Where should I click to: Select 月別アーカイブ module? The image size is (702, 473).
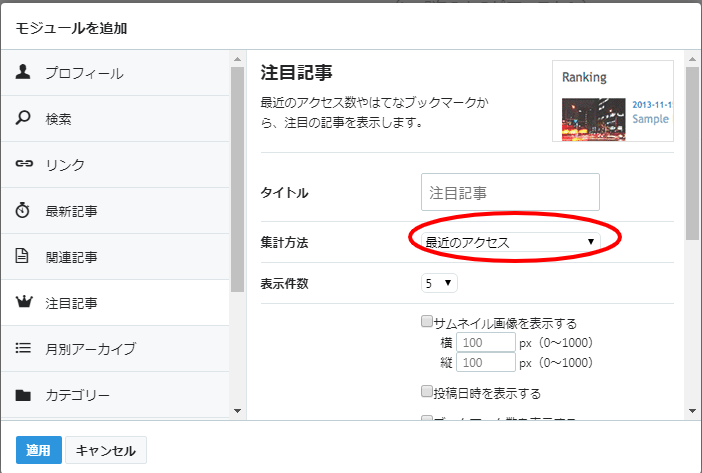115,349
